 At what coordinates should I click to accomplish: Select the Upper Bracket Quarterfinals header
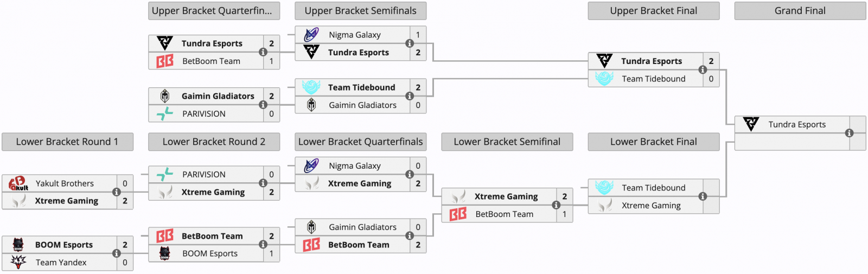tap(214, 11)
